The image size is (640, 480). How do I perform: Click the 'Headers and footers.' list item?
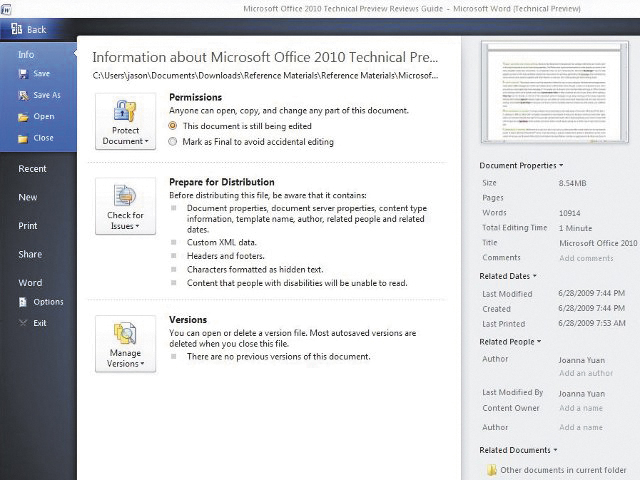pyautogui.click(x=226, y=256)
